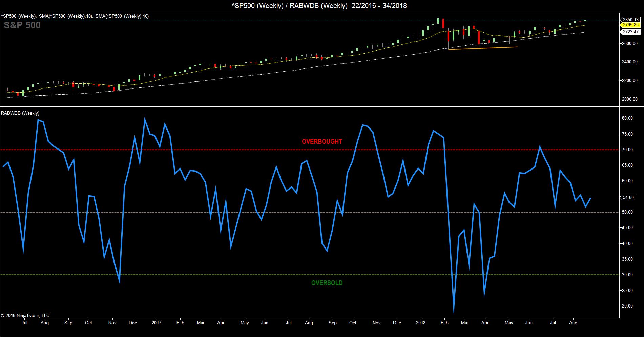Click the 2018 label on time axis
This screenshot has height=337, width=644.
(421, 323)
